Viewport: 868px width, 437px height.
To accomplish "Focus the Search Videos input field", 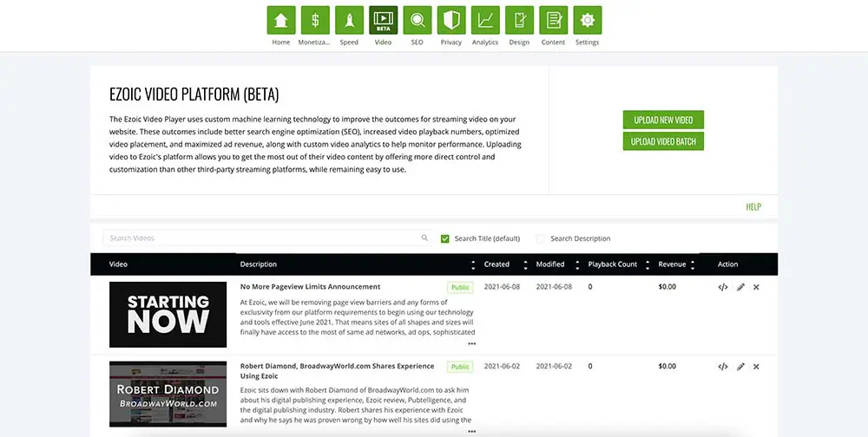I will click(268, 238).
